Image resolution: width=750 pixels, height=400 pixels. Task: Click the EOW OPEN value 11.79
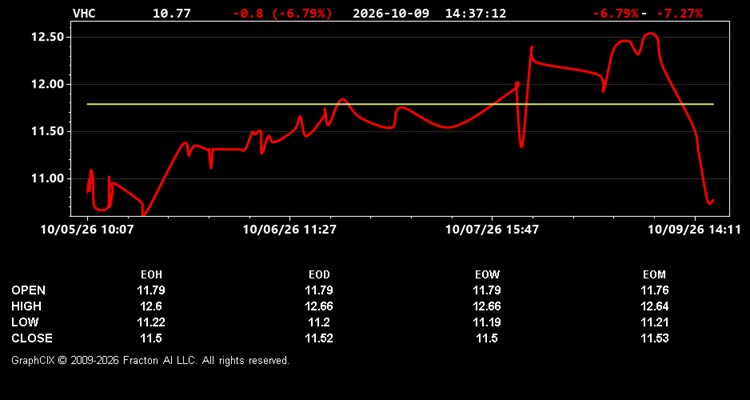(x=487, y=290)
